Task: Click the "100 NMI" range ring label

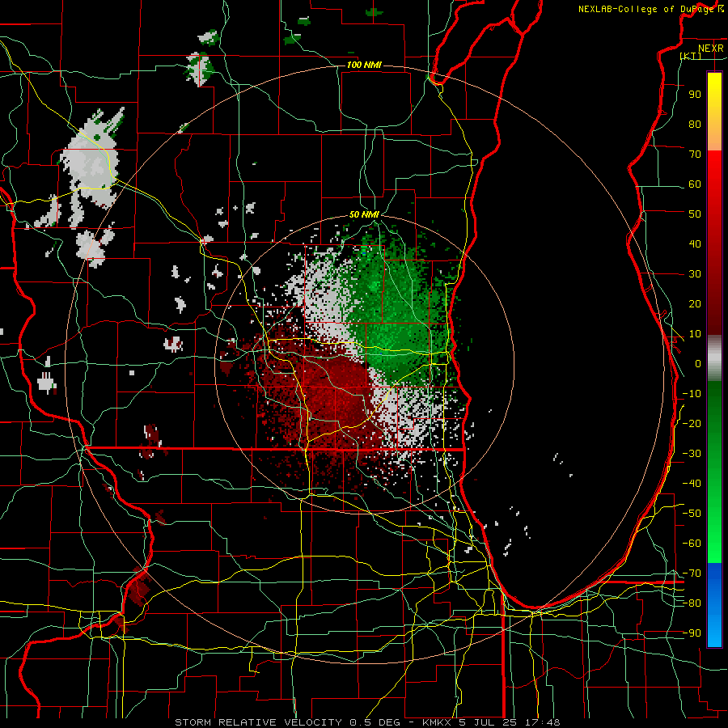Action: [364, 65]
